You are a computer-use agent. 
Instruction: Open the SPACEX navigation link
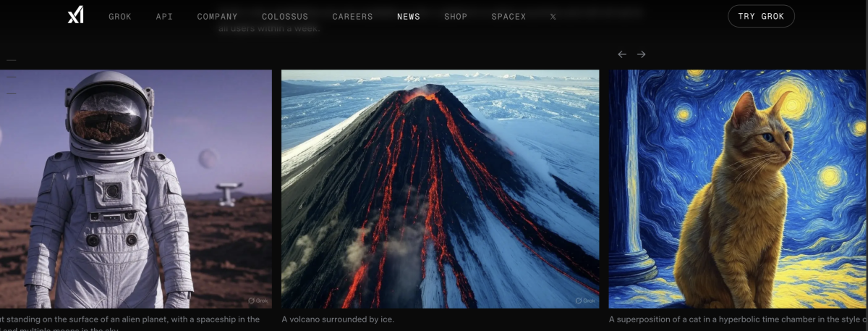[x=509, y=17]
